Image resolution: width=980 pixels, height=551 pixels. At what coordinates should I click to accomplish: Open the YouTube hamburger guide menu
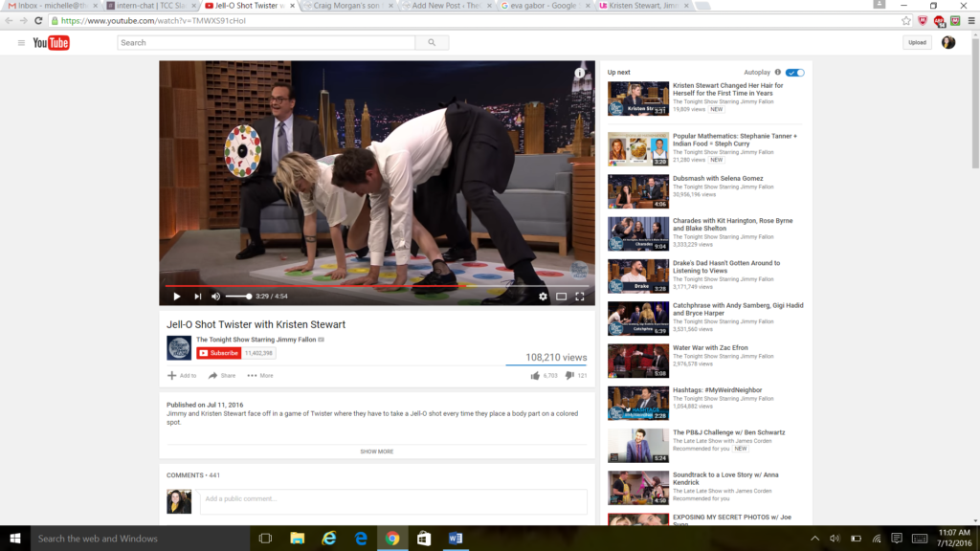(21, 43)
